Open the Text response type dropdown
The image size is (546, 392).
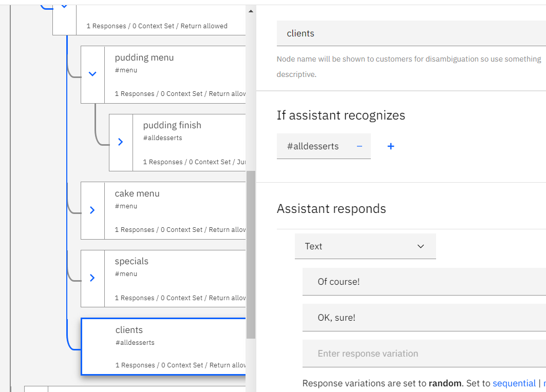click(x=365, y=246)
